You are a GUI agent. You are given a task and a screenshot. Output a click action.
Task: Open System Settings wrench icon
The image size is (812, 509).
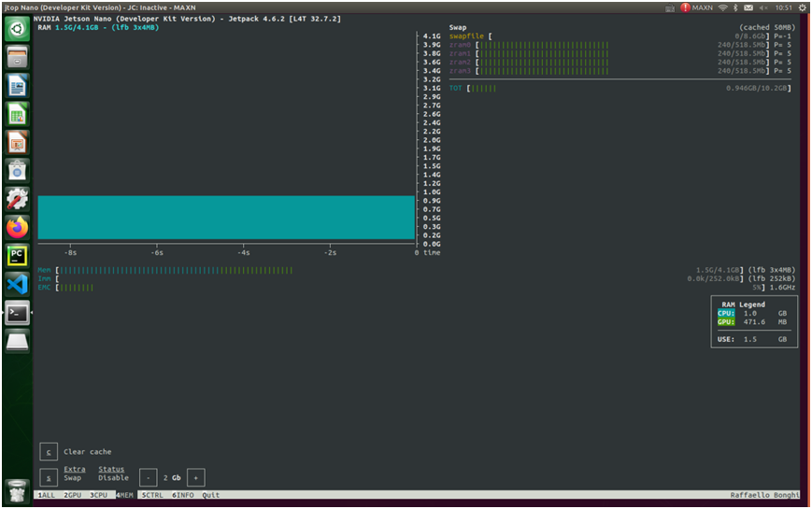click(17, 199)
